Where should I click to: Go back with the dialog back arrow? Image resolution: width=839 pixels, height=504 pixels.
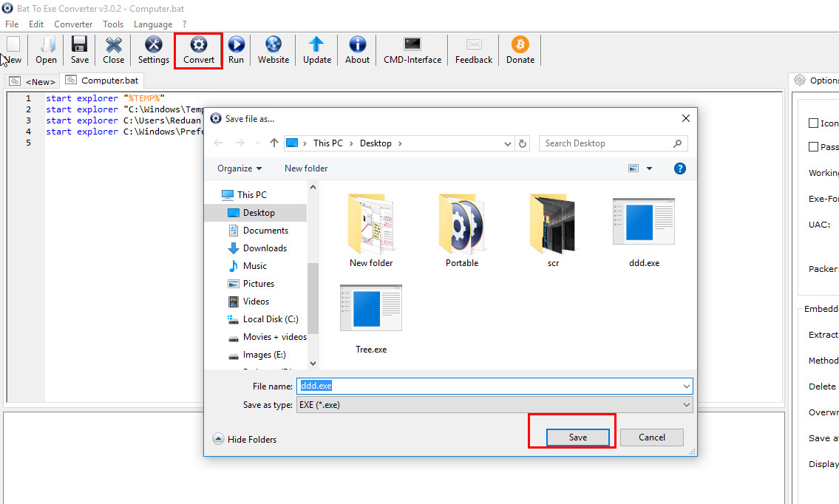[218, 143]
